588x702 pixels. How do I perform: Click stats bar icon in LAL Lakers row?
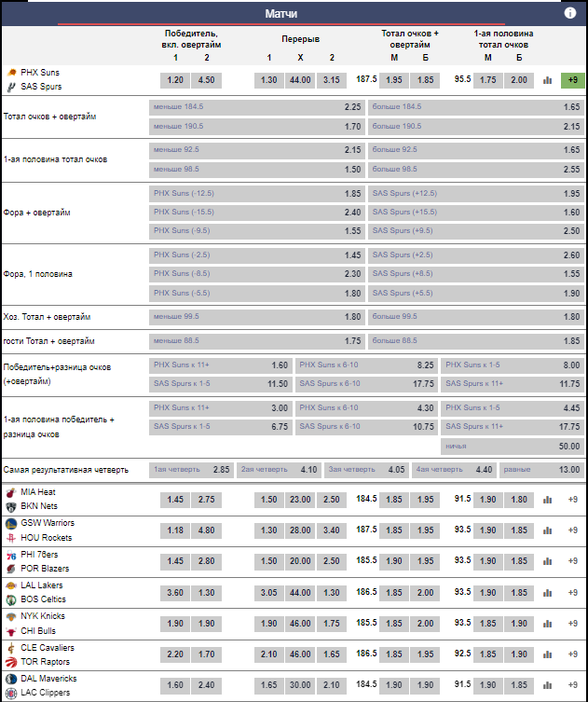point(547,592)
